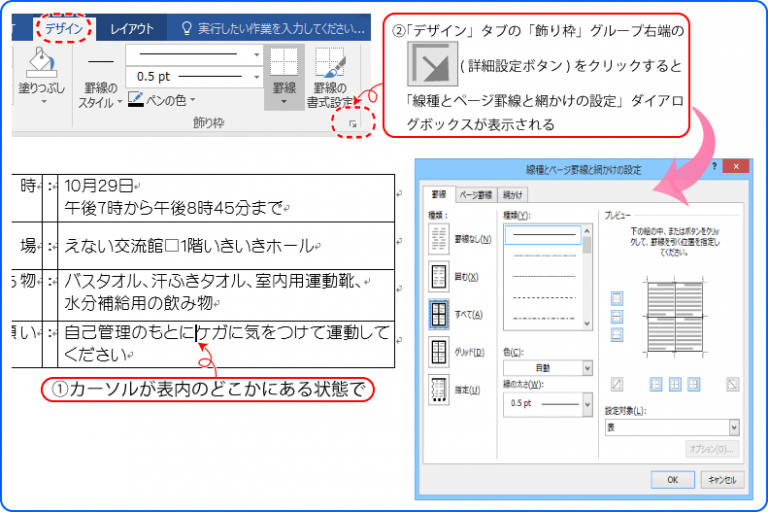Click the cell えない交流館□1階いきいきホール
The image size is (768, 512).
point(189,245)
